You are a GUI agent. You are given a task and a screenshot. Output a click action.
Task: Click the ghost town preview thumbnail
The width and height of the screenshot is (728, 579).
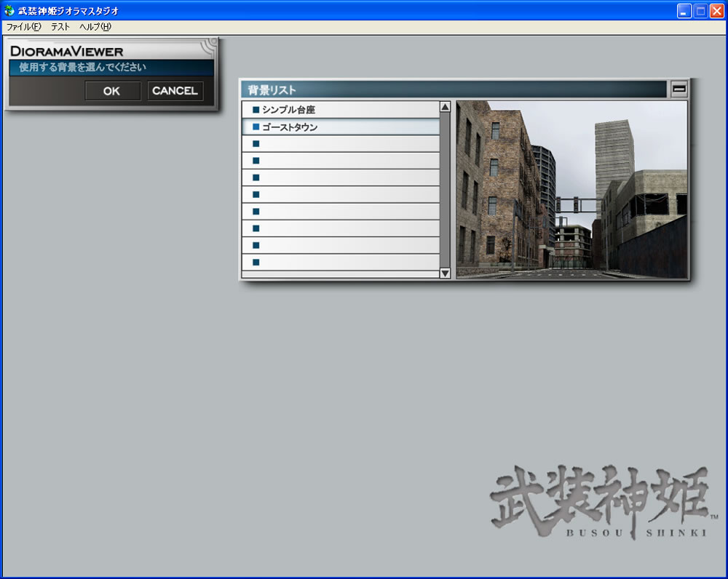[x=571, y=190]
